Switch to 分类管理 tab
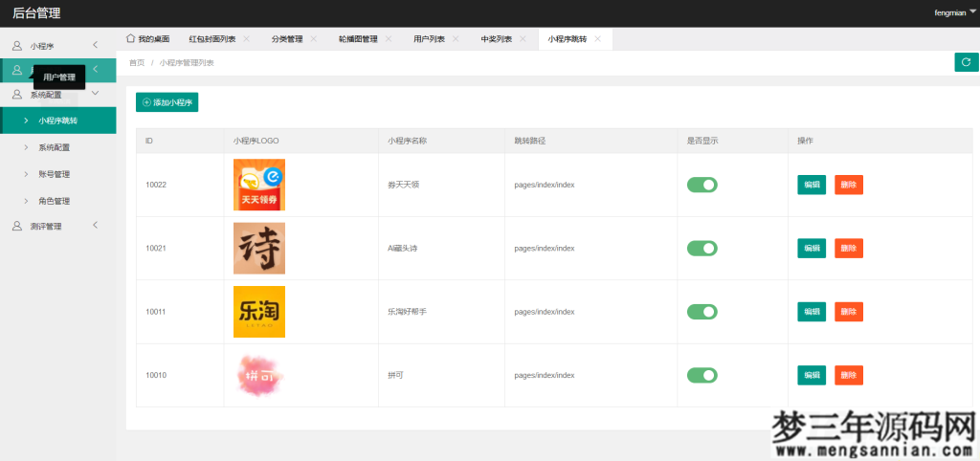Viewport: 980px width, 461px height. coord(287,38)
